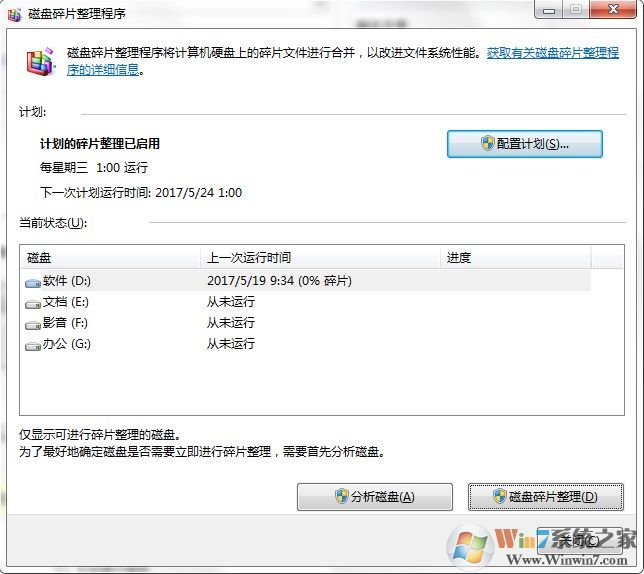
Task: Click the 分析磁盘(A) analyze button
Action: coord(375,497)
